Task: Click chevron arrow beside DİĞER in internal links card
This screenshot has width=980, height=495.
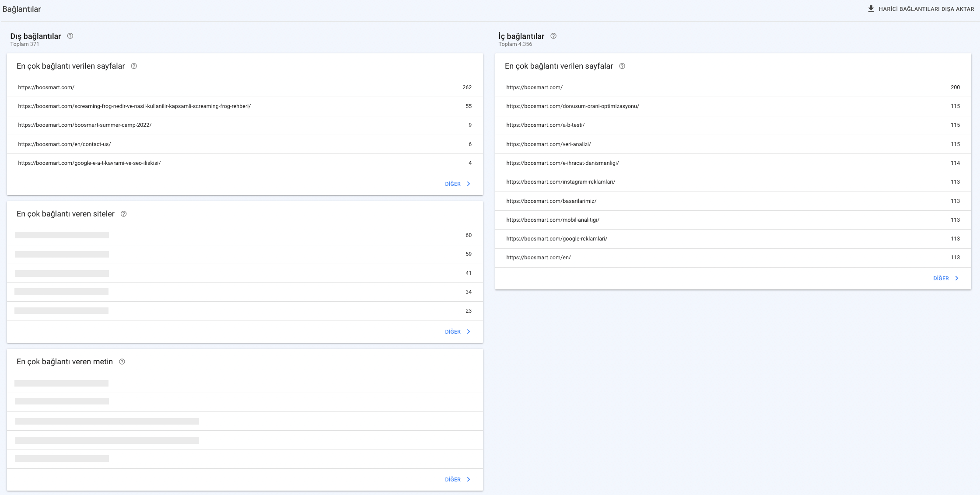Action: (x=957, y=279)
